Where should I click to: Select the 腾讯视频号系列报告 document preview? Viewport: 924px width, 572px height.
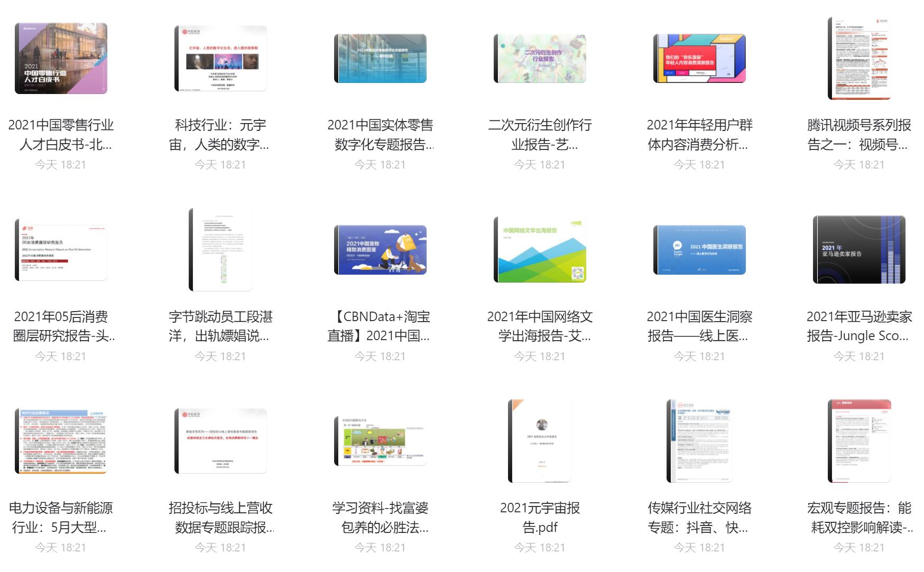pyautogui.click(x=859, y=59)
